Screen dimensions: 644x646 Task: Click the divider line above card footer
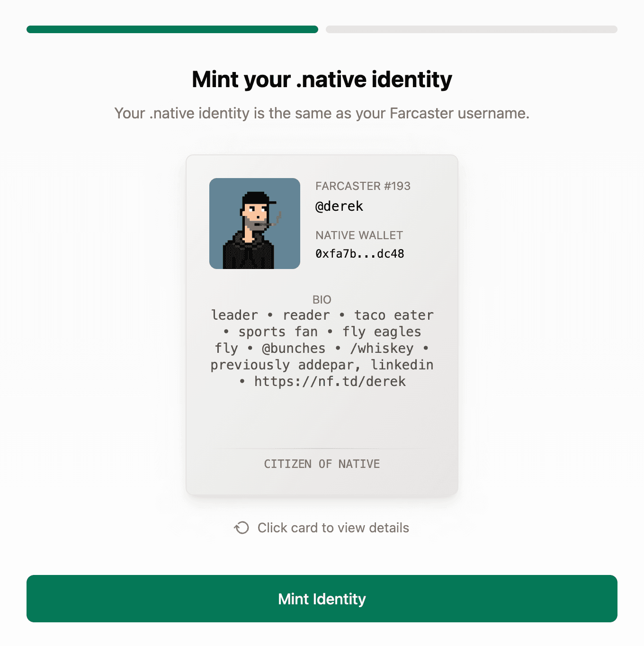coord(322,448)
